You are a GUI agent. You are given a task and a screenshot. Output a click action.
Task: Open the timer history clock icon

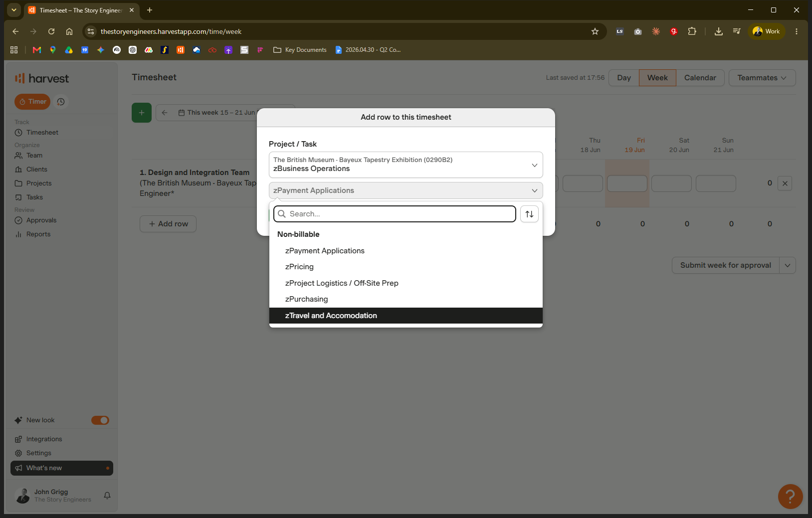(x=61, y=102)
